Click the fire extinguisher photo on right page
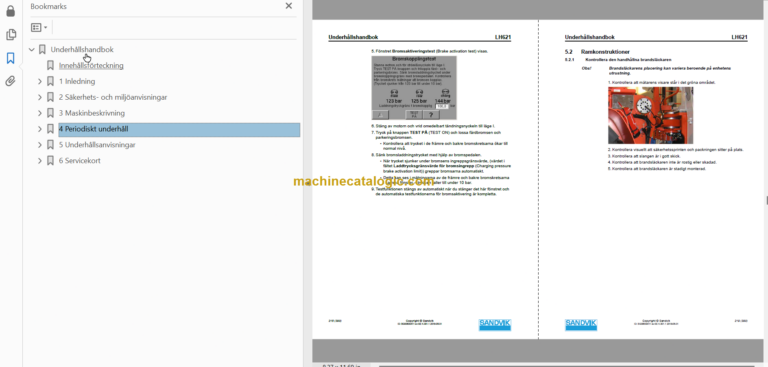The width and height of the screenshot is (768, 367). [650, 116]
